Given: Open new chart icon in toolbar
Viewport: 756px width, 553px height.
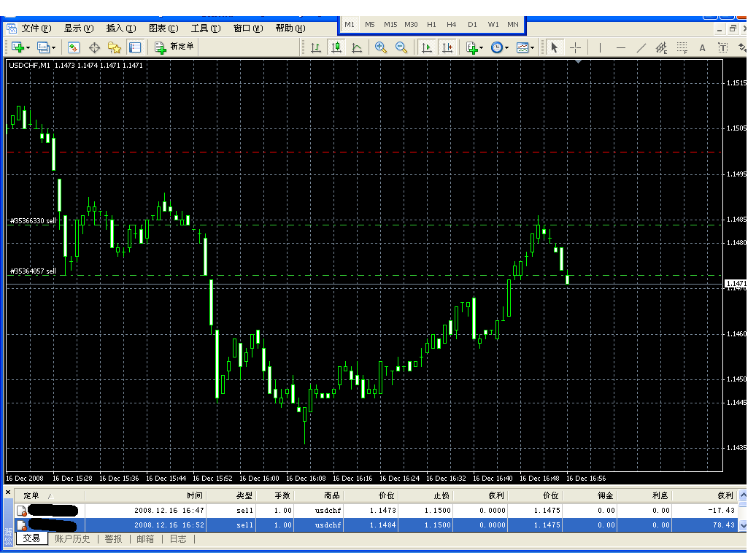Looking at the screenshot, I should click(x=18, y=47).
